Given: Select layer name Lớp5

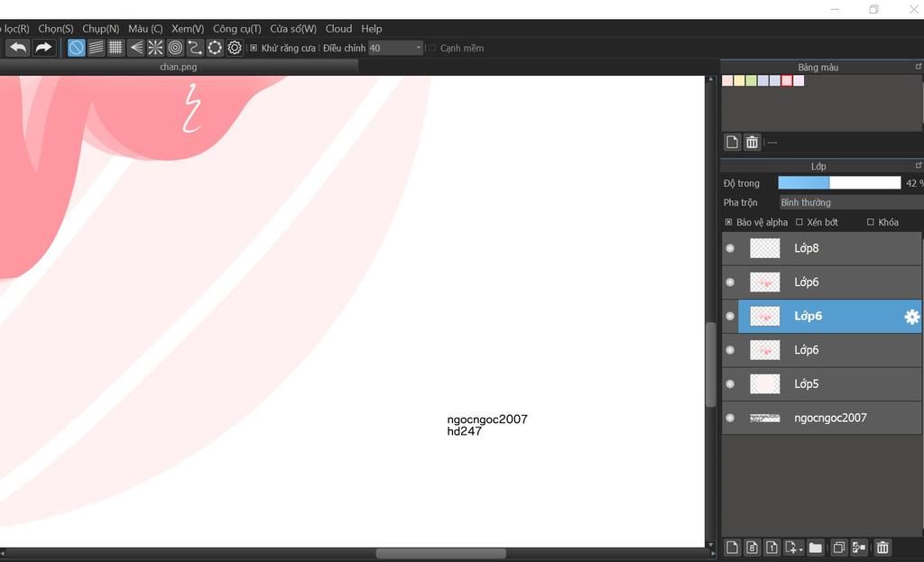Looking at the screenshot, I should click(x=806, y=384).
